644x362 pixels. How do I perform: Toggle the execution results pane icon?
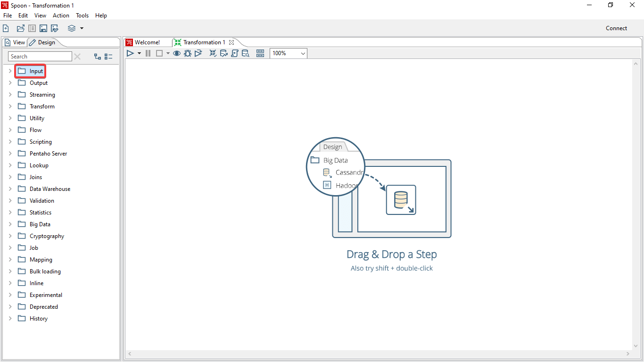coord(260,53)
